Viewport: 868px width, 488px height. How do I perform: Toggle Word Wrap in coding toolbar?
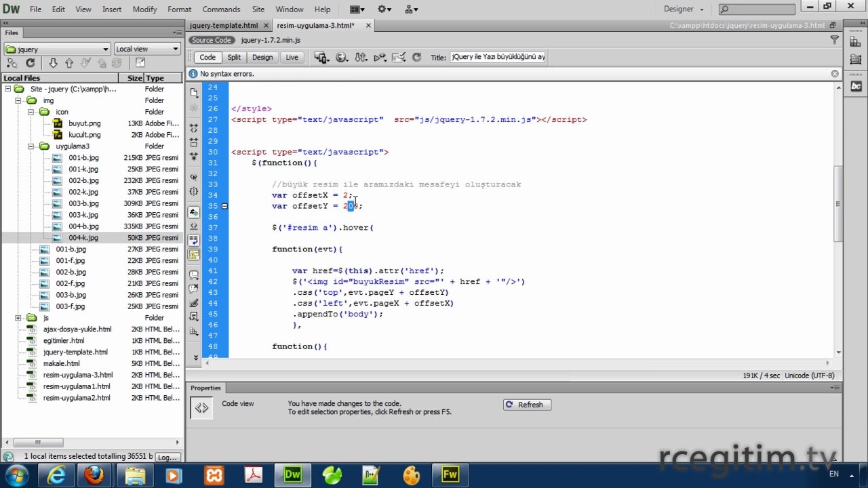[194, 240]
